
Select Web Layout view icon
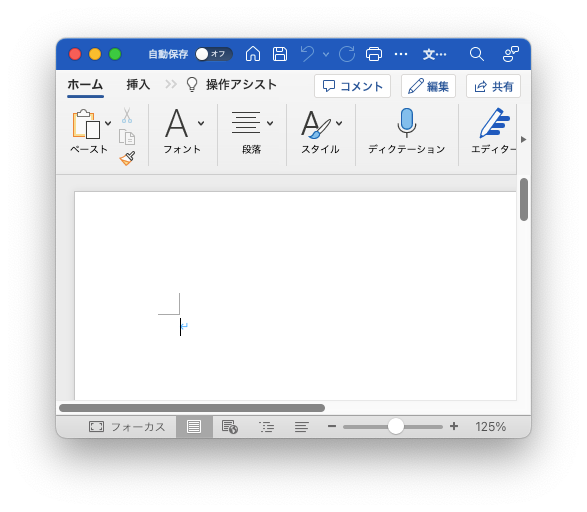pos(229,427)
